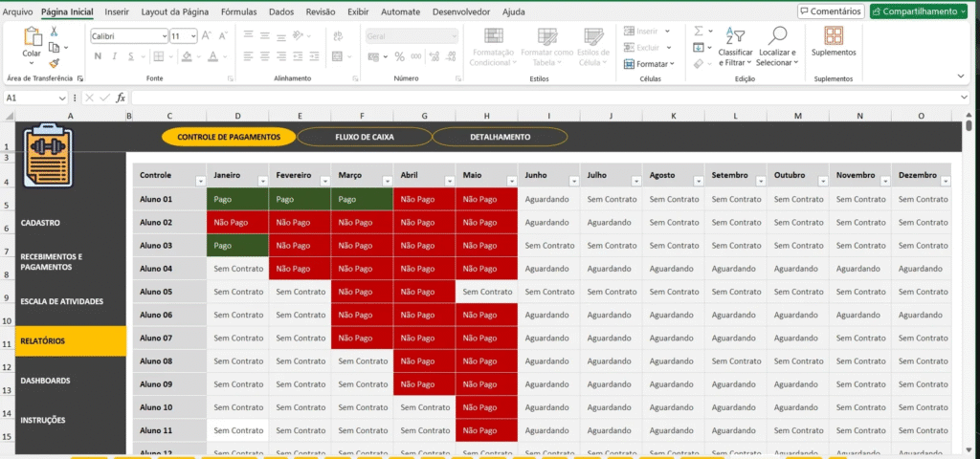Click Localizar e Selecionar magnifier

775,46
